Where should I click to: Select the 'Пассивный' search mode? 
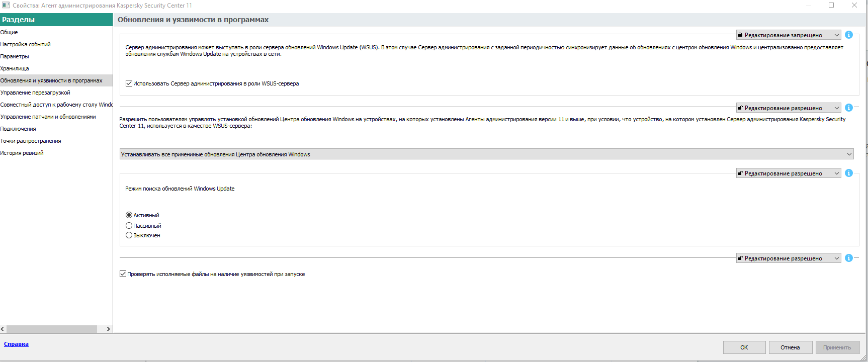129,226
